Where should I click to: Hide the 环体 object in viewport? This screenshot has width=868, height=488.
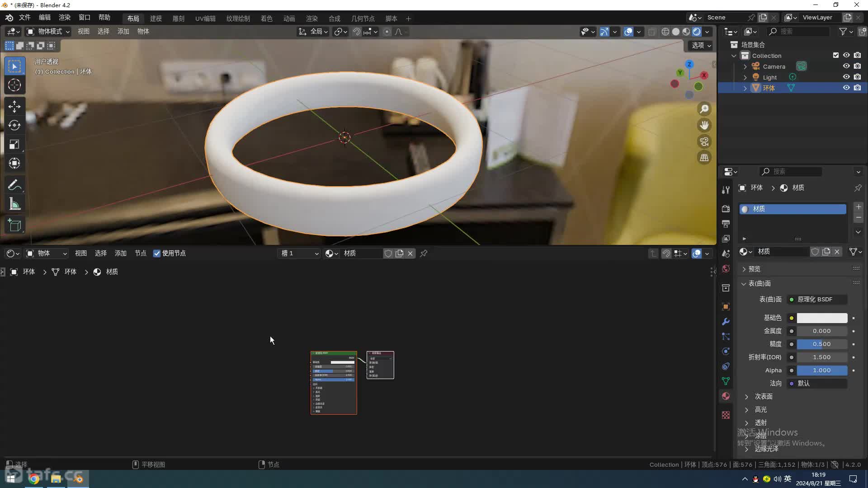[846, 88]
